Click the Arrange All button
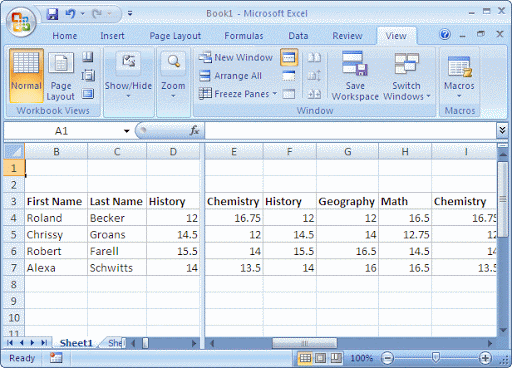 [x=230, y=76]
